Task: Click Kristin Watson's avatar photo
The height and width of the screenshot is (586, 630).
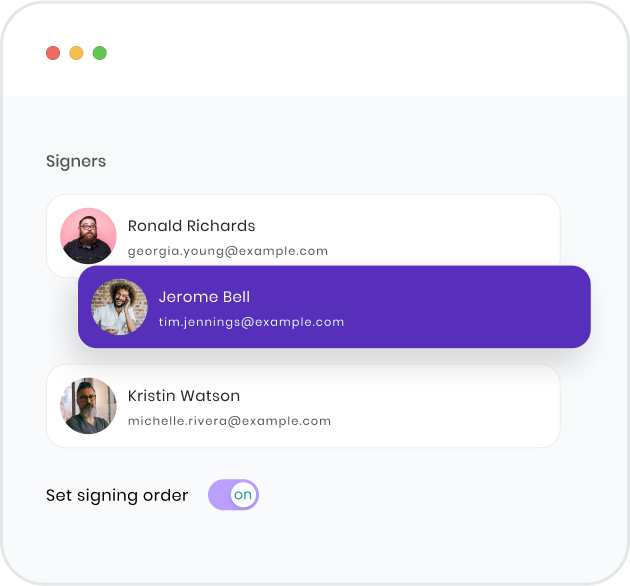Action: click(x=88, y=406)
